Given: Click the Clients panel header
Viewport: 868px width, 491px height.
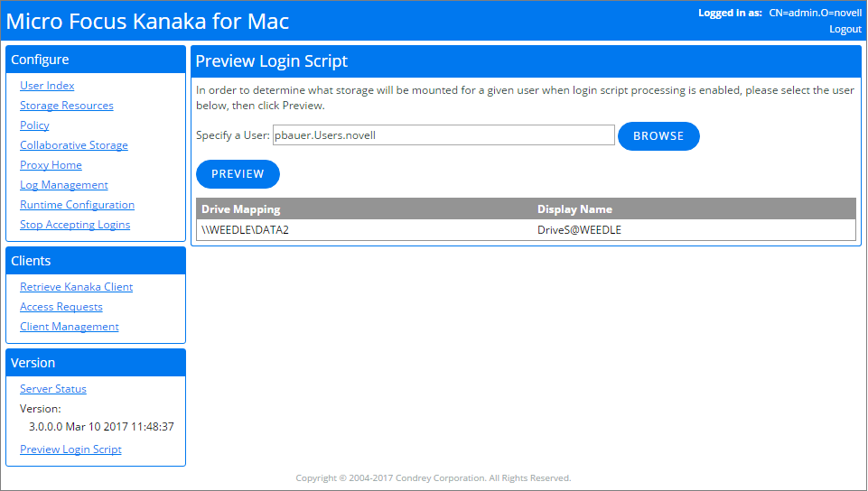Looking at the screenshot, I should pos(96,261).
